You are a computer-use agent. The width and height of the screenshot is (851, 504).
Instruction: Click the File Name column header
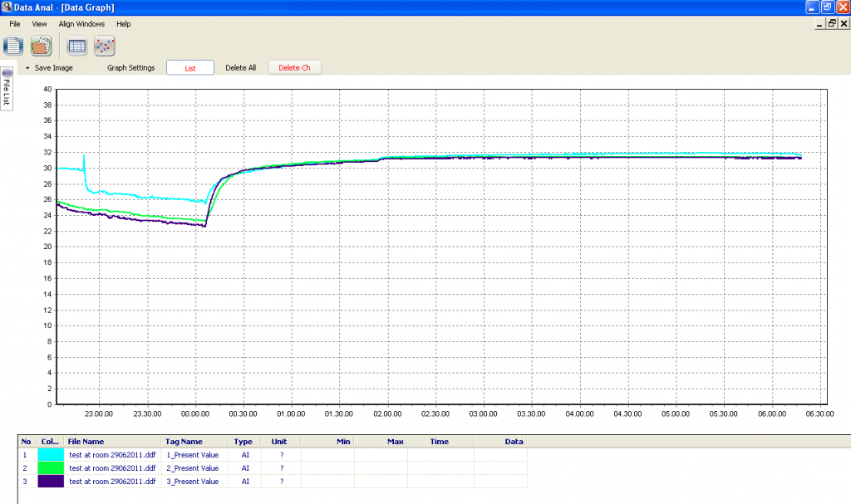pyautogui.click(x=112, y=442)
